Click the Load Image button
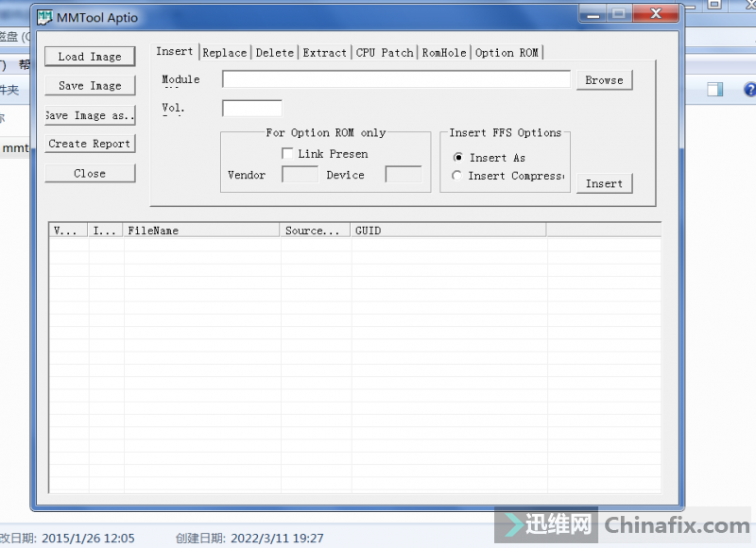The image size is (756, 548). pos(90,57)
